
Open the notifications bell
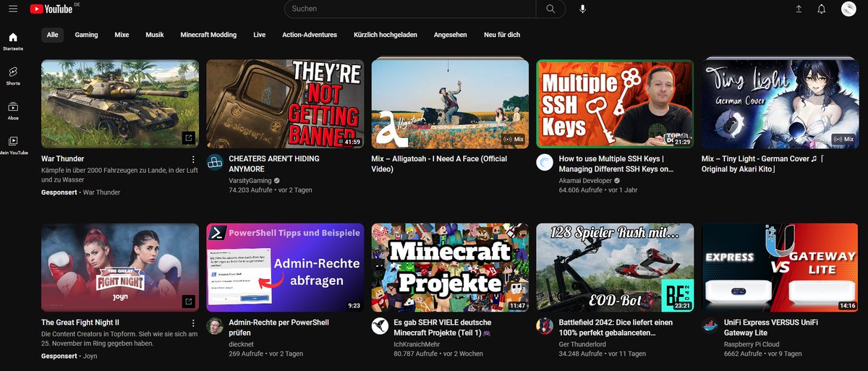pos(822,9)
